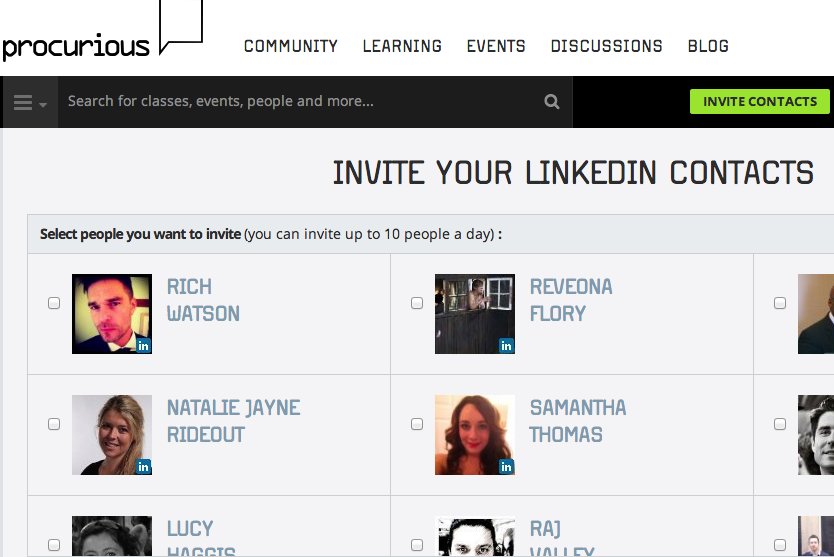834x557 pixels.
Task: Go to the Events section
Action: click(496, 46)
